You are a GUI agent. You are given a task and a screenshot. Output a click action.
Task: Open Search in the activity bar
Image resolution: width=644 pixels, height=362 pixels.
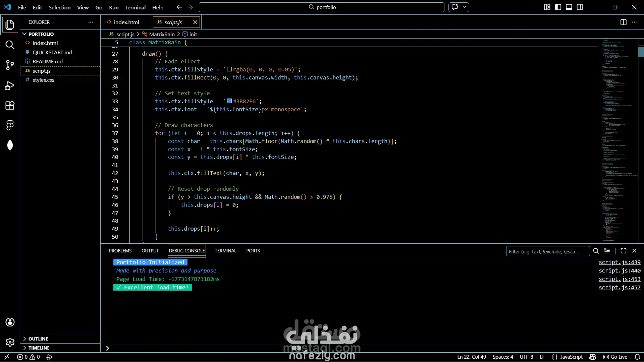tap(10, 45)
